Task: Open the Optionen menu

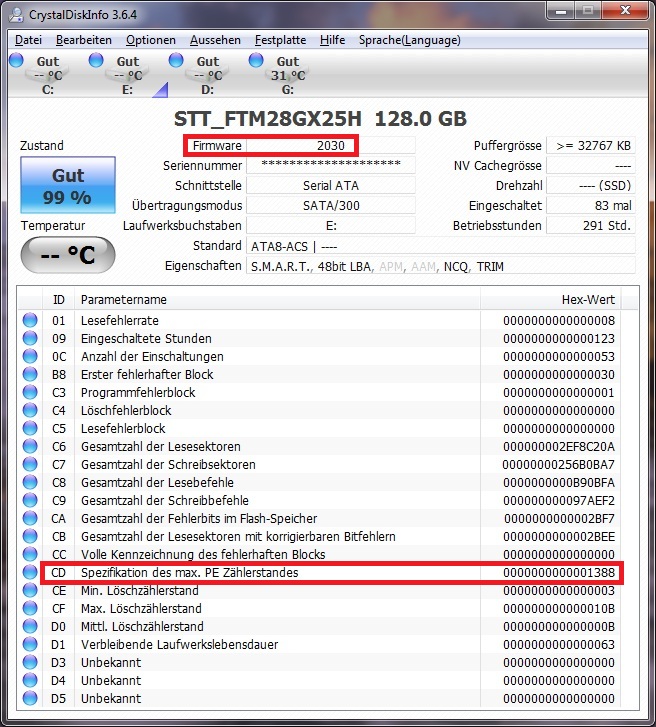Action: point(151,40)
